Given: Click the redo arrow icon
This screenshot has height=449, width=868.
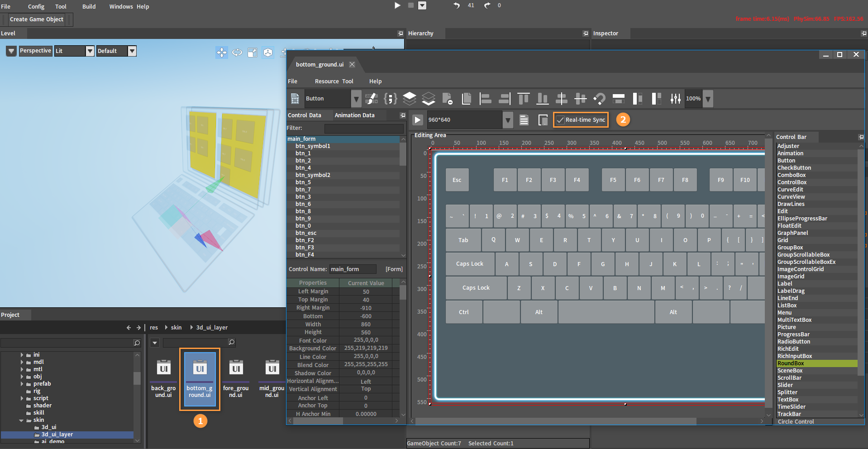Looking at the screenshot, I should point(487,5).
